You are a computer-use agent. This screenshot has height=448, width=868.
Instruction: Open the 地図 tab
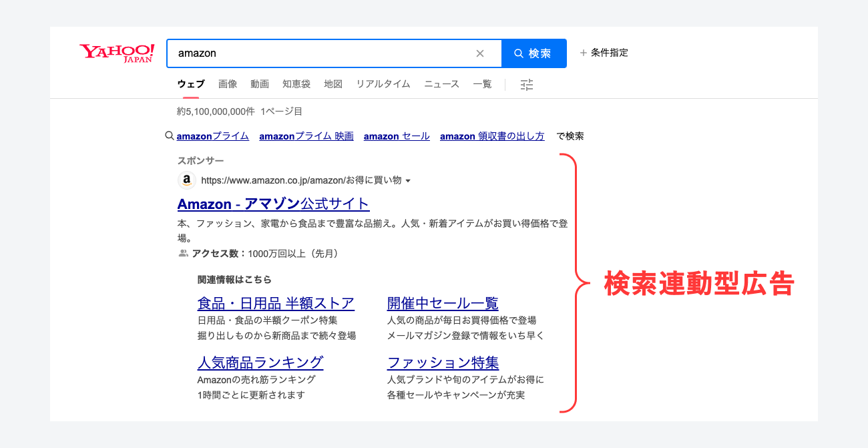point(333,84)
